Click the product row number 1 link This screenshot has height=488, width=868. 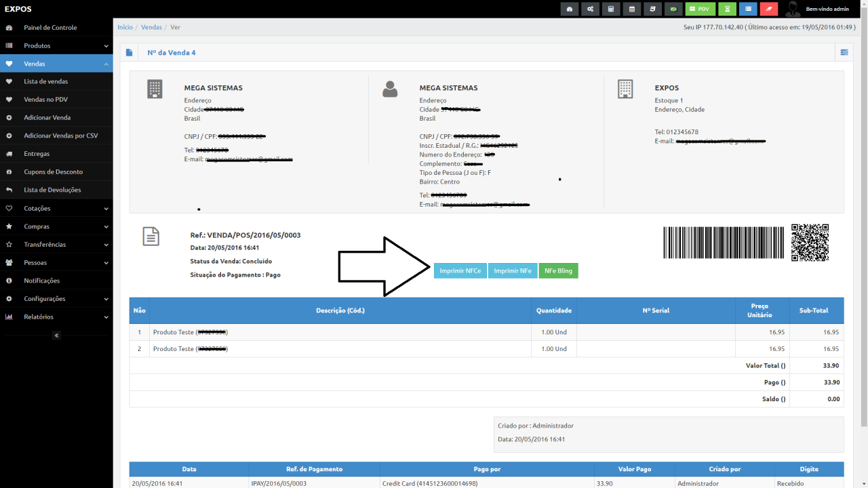point(139,332)
